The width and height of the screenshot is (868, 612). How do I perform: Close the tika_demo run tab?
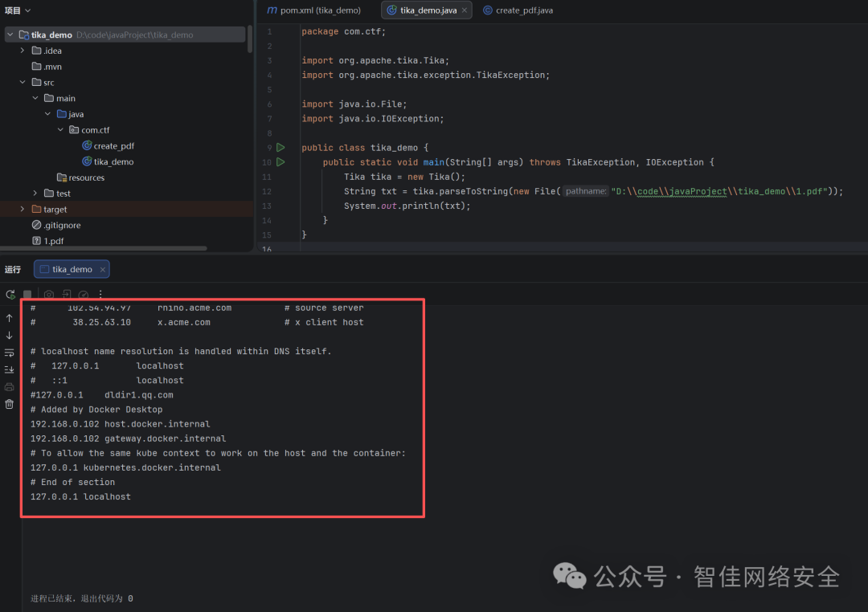(x=102, y=270)
